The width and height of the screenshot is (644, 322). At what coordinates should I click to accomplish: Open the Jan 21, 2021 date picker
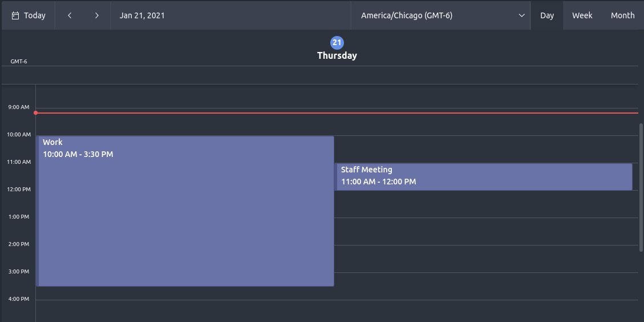point(142,15)
